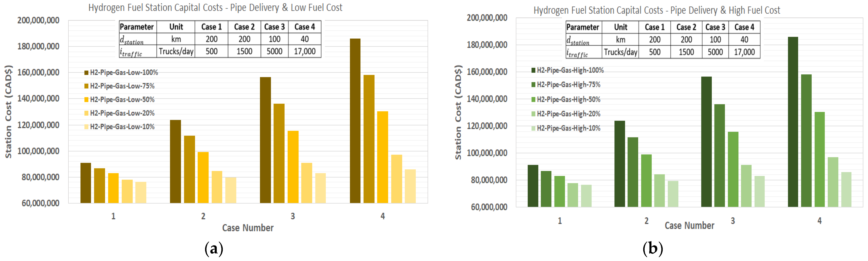Click the Case 3 header in right table
868x261 pixels.
tap(715, 27)
